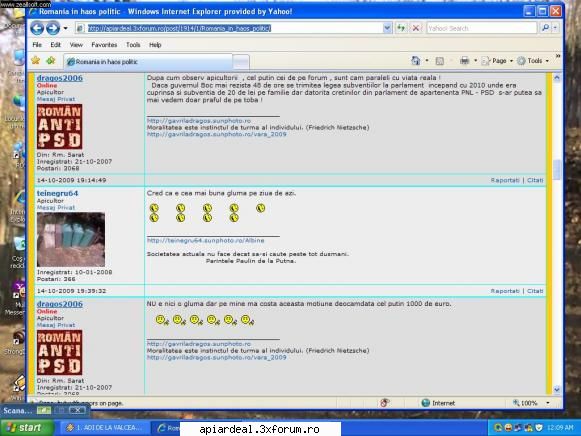581x436 pixels.
Task: Click the Yahoo! Search input field
Action: tap(482, 28)
